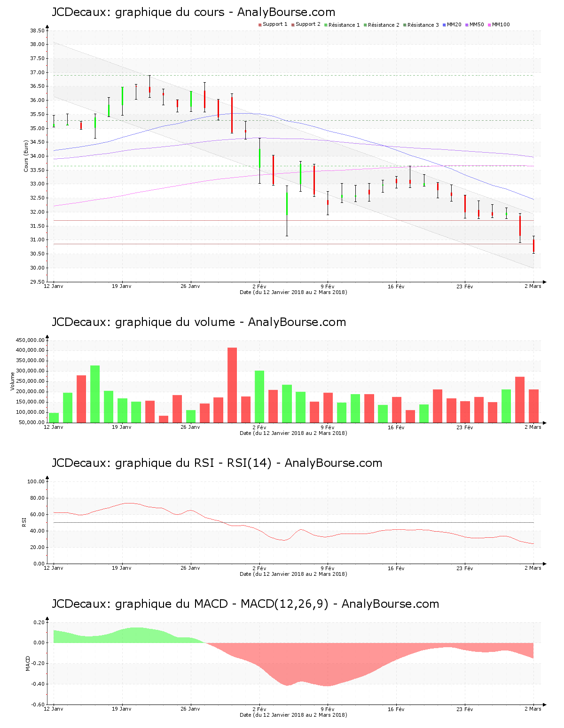Click the Support 1 legend color marker
This screenshot has width=564, height=728.
pyautogui.click(x=260, y=25)
